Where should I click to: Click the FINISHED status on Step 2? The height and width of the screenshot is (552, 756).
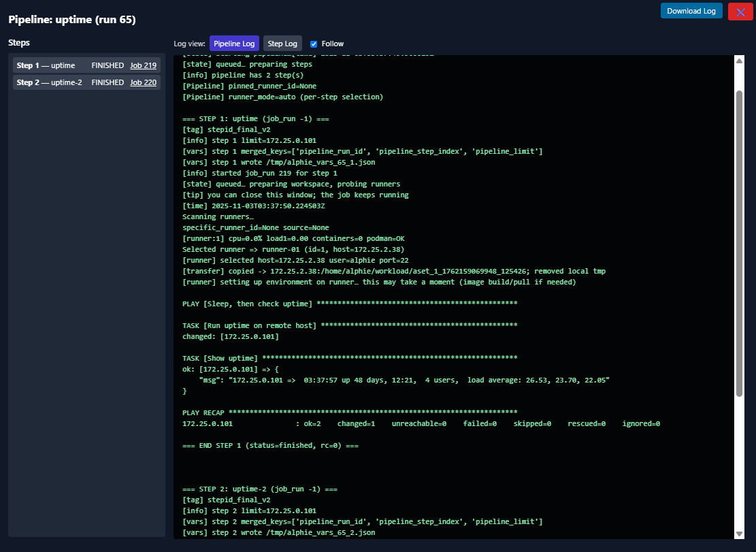coord(107,81)
